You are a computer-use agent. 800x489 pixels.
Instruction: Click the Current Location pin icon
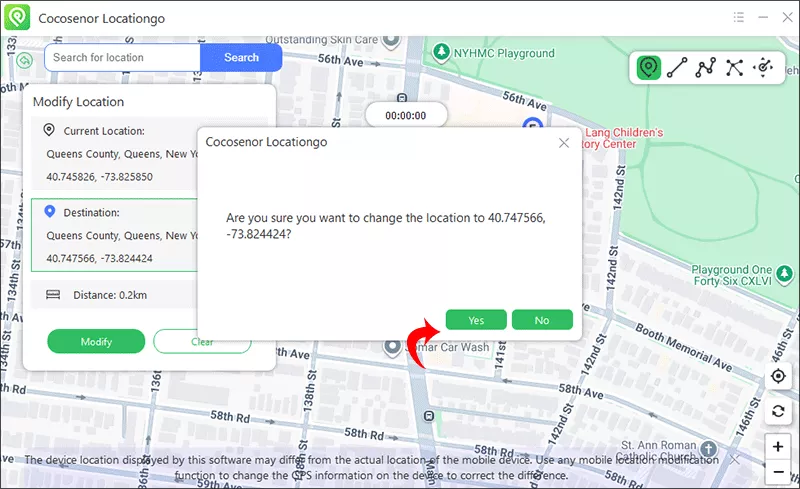pos(49,130)
